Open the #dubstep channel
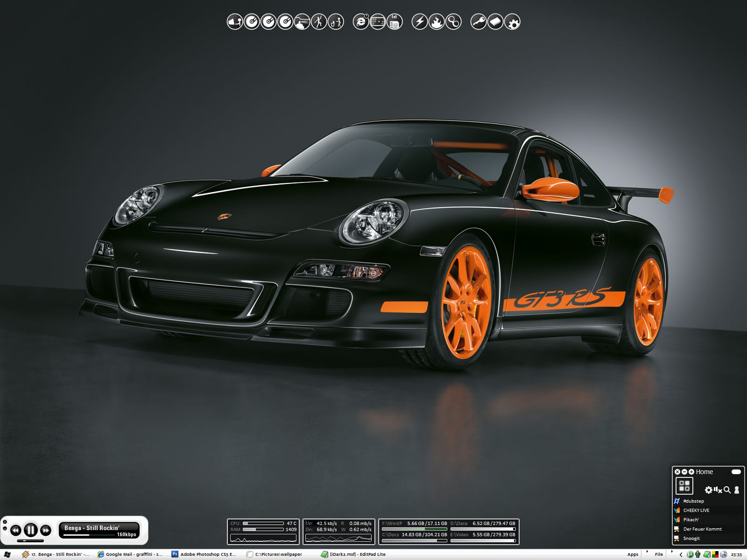The height and width of the screenshot is (560, 747). [708, 501]
